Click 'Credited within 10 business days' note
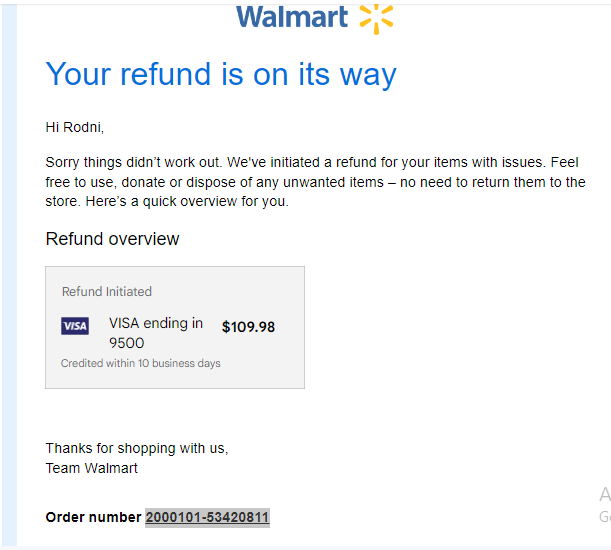Image resolution: width=611 pixels, height=550 pixels. tap(141, 363)
